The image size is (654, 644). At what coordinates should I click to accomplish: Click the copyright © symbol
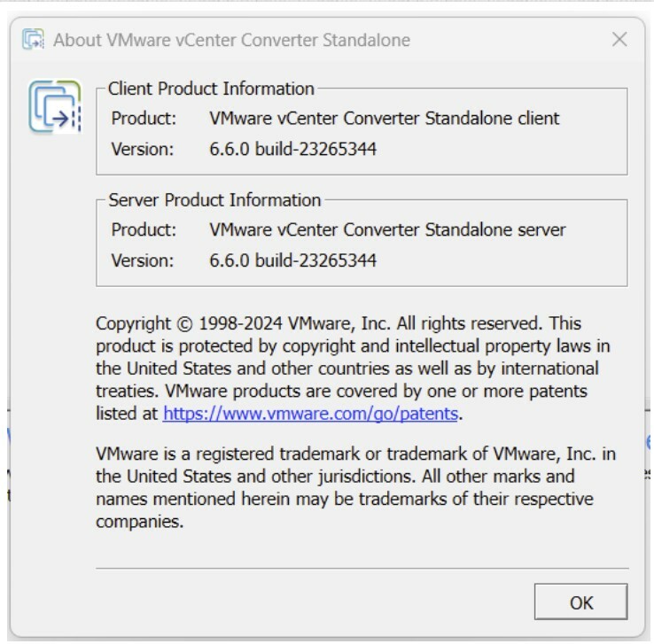(x=185, y=324)
